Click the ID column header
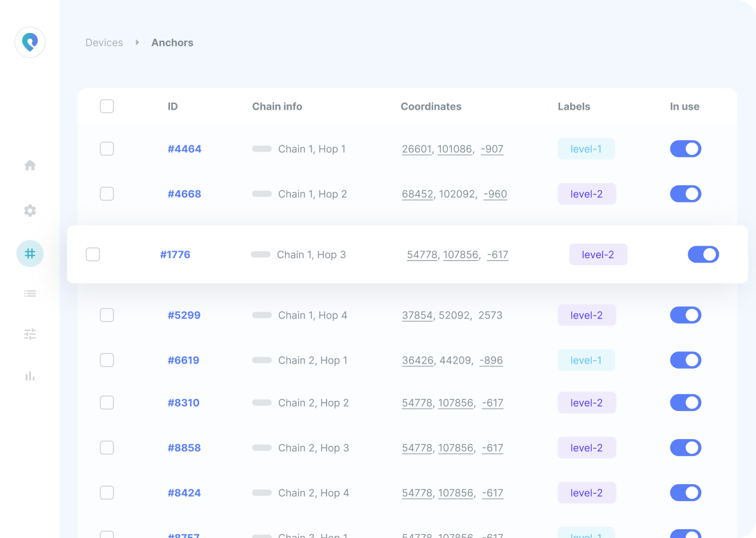The width and height of the screenshot is (756, 538). [x=173, y=106]
